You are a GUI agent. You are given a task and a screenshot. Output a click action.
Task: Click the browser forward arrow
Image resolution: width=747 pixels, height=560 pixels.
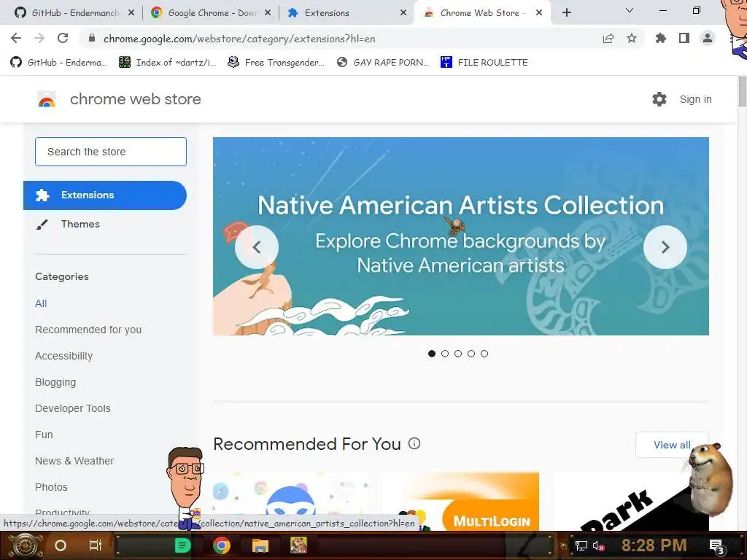(39, 38)
